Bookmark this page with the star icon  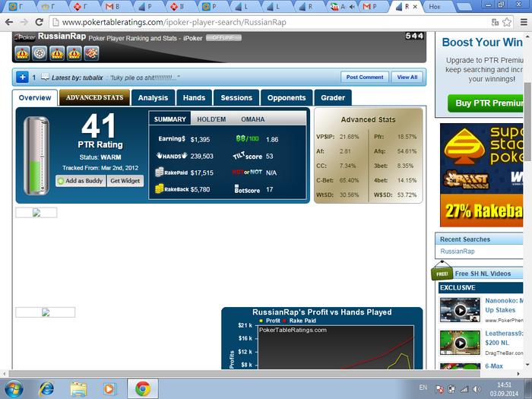tap(507, 22)
